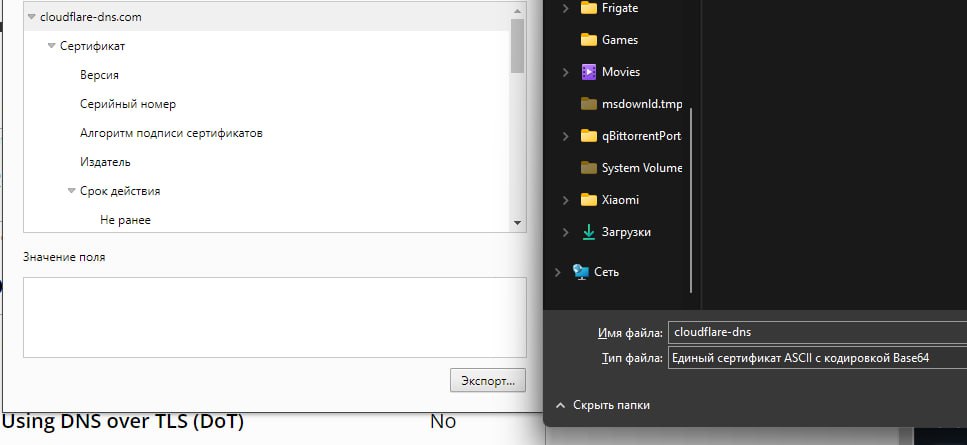Click Скрыть папки button
The image size is (967, 445).
pyautogui.click(x=603, y=406)
